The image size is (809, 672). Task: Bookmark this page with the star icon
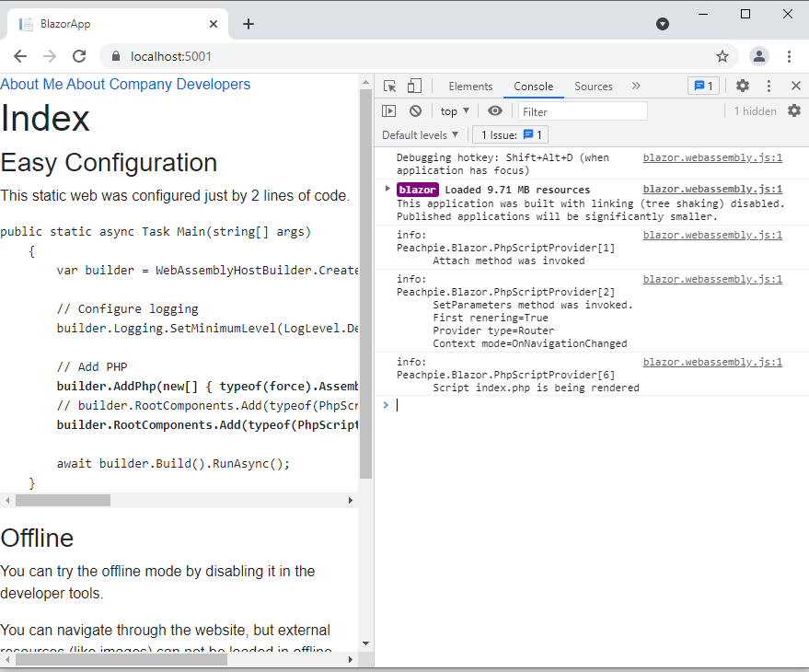tap(722, 56)
